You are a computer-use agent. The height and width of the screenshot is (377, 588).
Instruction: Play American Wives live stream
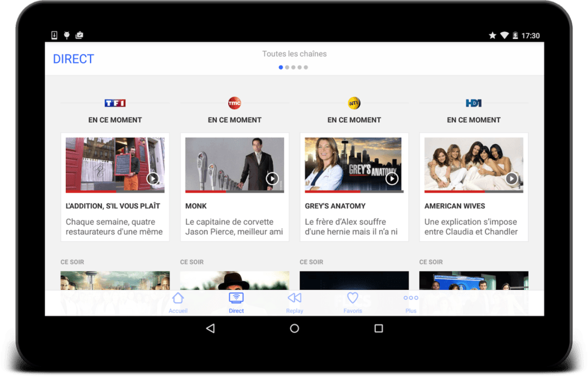tap(512, 178)
